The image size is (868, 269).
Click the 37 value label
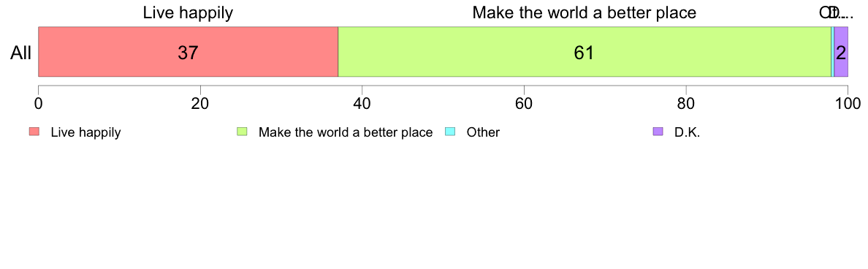pyautogui.click(x=189, y=53)
